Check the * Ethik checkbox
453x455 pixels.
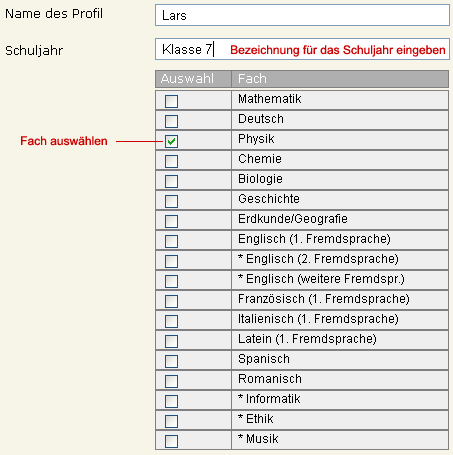(x=171, y=421)
